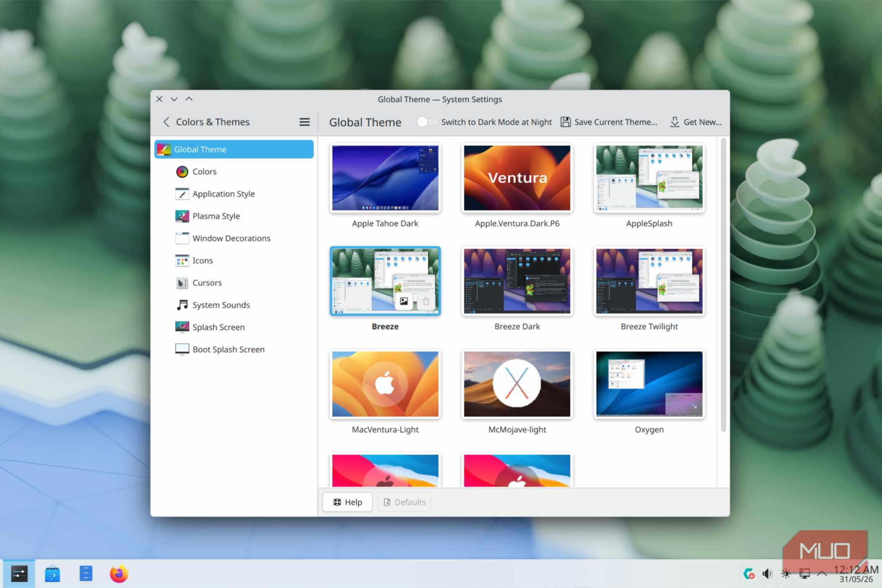The height and width of the screenshot is (588, 882).
Task: Click the brightness icon in system tray
Action: [x=786, y=574]
